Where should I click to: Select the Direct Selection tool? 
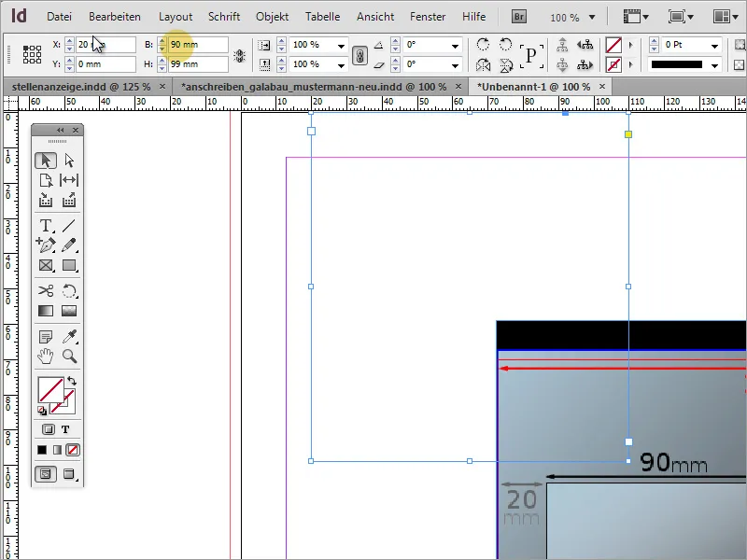69,161
